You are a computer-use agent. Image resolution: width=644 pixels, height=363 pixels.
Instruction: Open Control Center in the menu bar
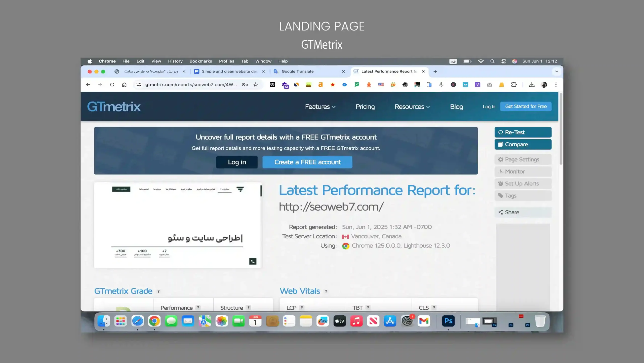[x=503, y=61]
